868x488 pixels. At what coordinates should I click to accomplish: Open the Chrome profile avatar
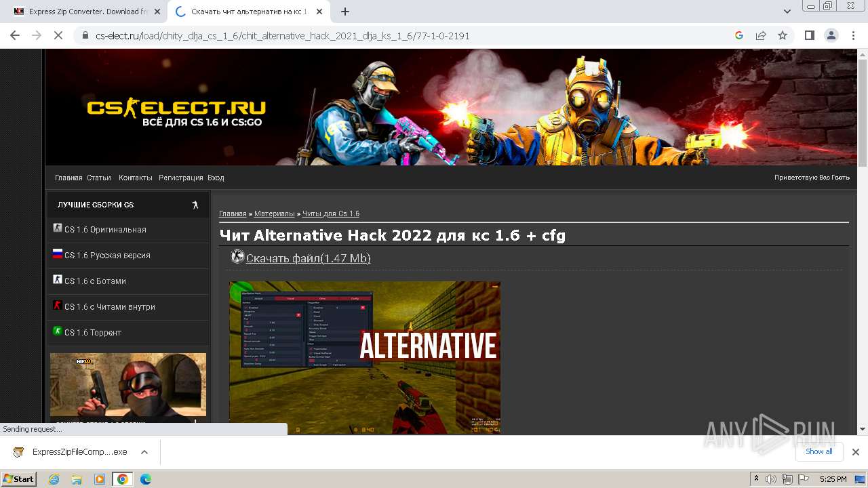[831, 35]
